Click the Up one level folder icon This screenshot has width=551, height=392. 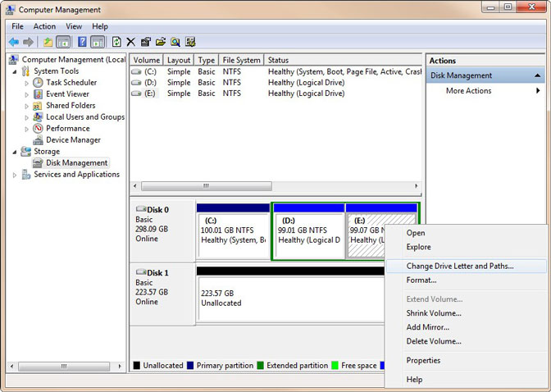48,42
